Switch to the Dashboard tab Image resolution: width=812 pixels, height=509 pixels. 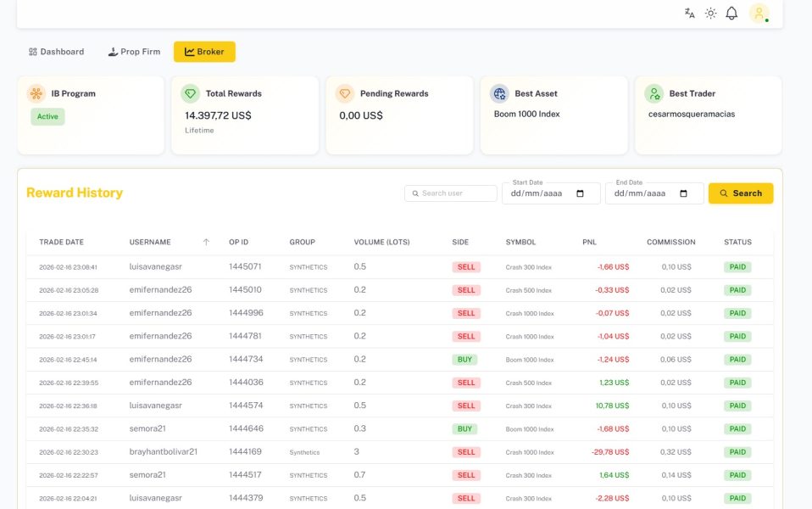click(56, 52)
